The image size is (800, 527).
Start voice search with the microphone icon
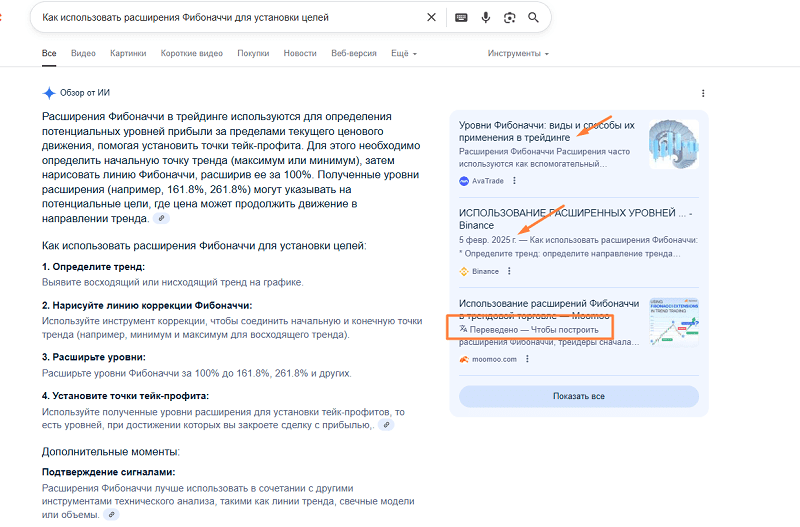(486, 17)
